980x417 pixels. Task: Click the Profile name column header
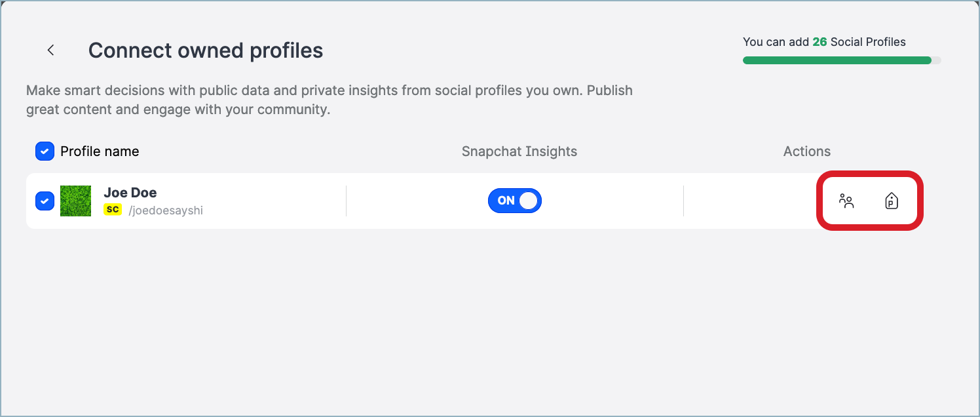(x=100, y=151)
